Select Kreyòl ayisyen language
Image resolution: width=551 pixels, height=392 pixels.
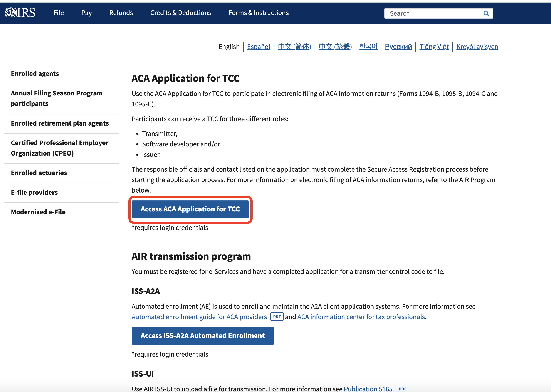pos(477,47)
